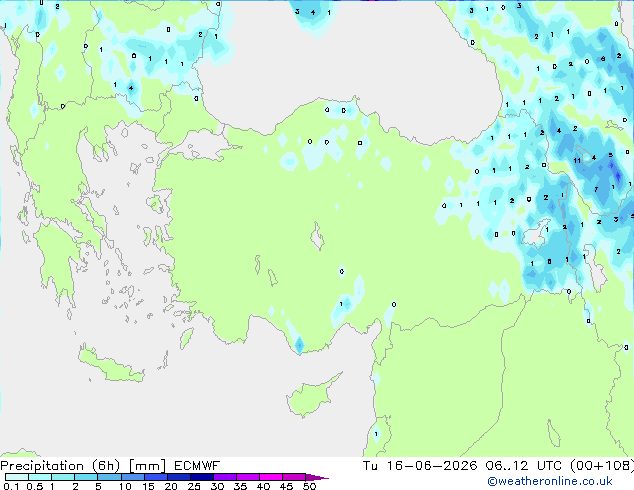Click the 40–45 mm magenta legend box
Screen dimensions: 634x490
pos(271,477)
